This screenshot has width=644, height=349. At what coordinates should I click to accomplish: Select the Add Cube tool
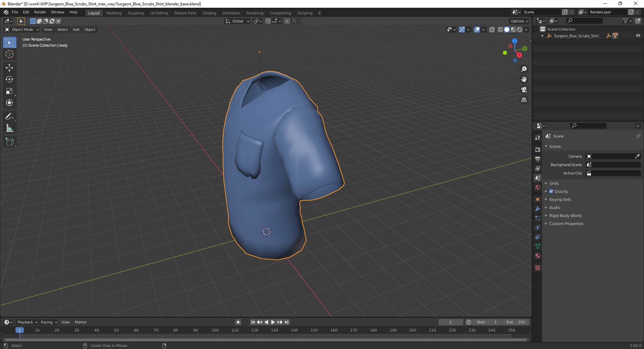point(9,142)
